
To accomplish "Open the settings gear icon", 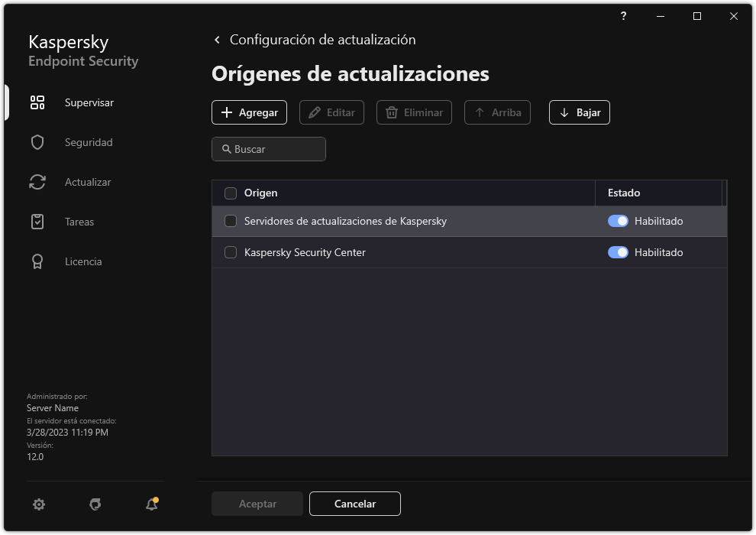I will [38, 504].
